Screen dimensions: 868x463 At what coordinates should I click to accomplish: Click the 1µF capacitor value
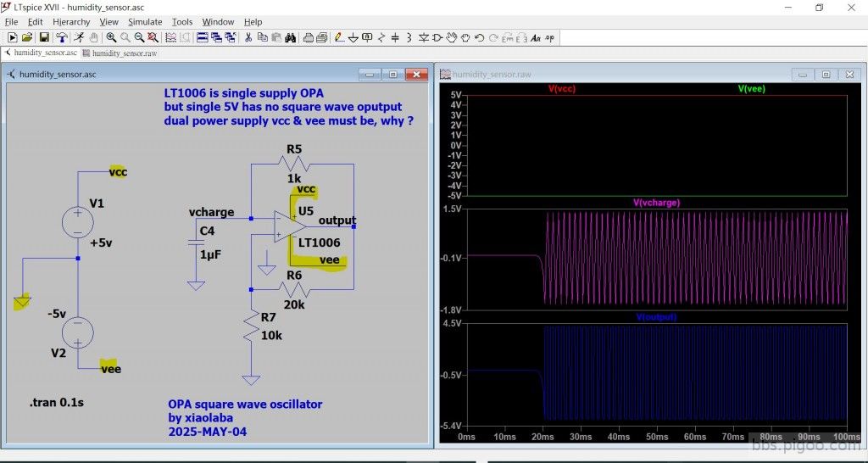(x=211, y=254)
